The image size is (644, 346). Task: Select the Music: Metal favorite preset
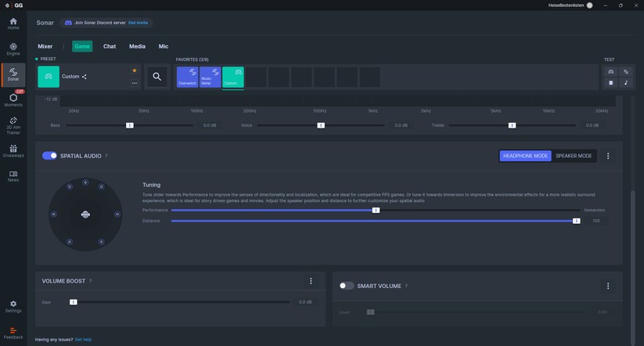pyautogui.click(x=210, y=77)
